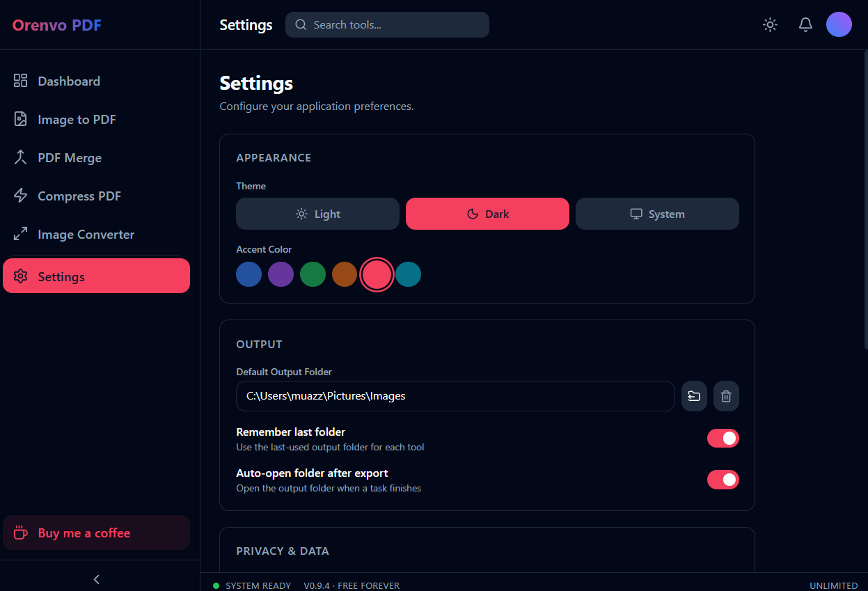Click the PRIVACY & DATA section heading
Screen dimensions: 868x591
[283, 551]
